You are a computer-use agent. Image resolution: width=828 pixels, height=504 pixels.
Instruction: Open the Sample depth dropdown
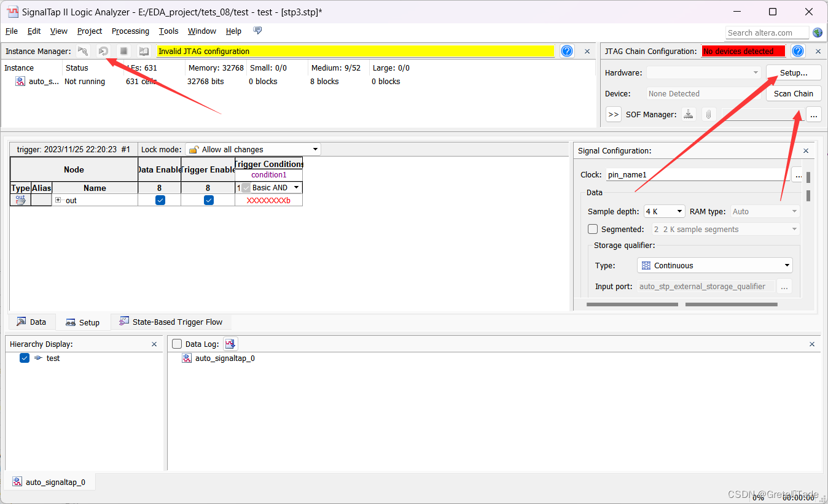click(x=664, y=211)
